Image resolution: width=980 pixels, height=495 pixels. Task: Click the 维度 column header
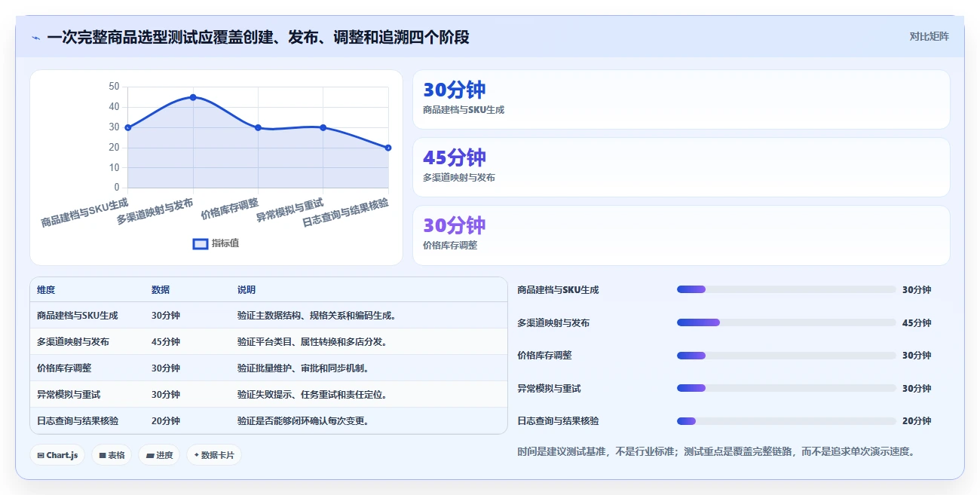tap(46, 290)
